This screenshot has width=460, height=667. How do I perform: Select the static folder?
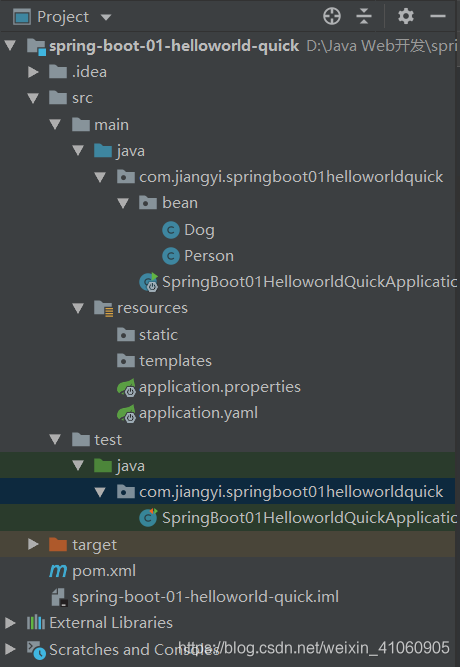(x=158, y=335)
